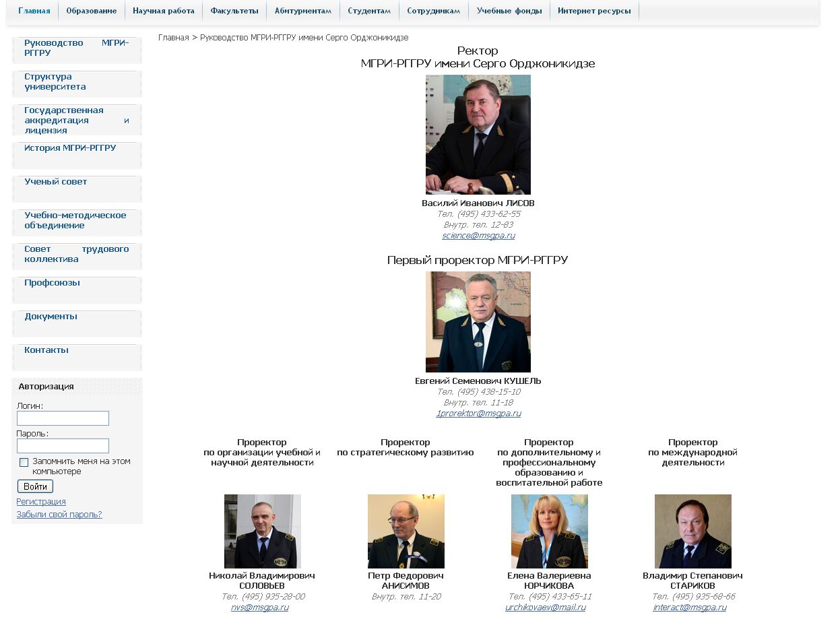840x619 pixels.
Task: Click the 1prorektor@msgpa.ru email link
Action: coord(478,414)
